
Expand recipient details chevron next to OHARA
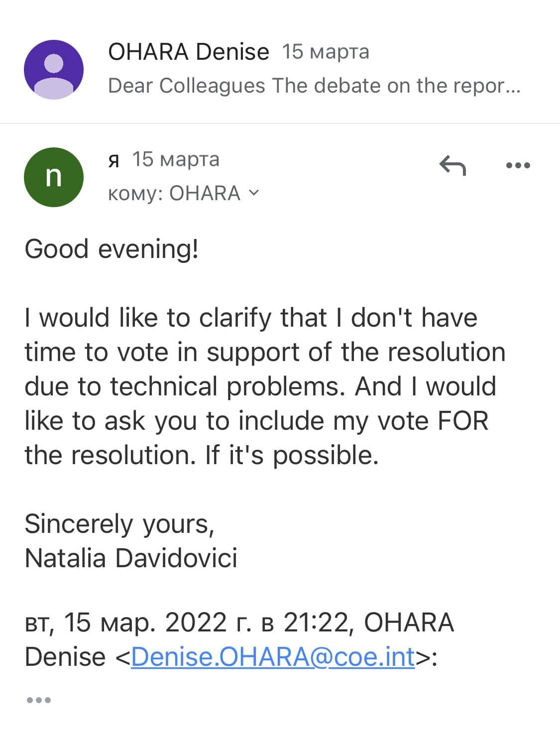pyautogui.click(x=254, y=193)
